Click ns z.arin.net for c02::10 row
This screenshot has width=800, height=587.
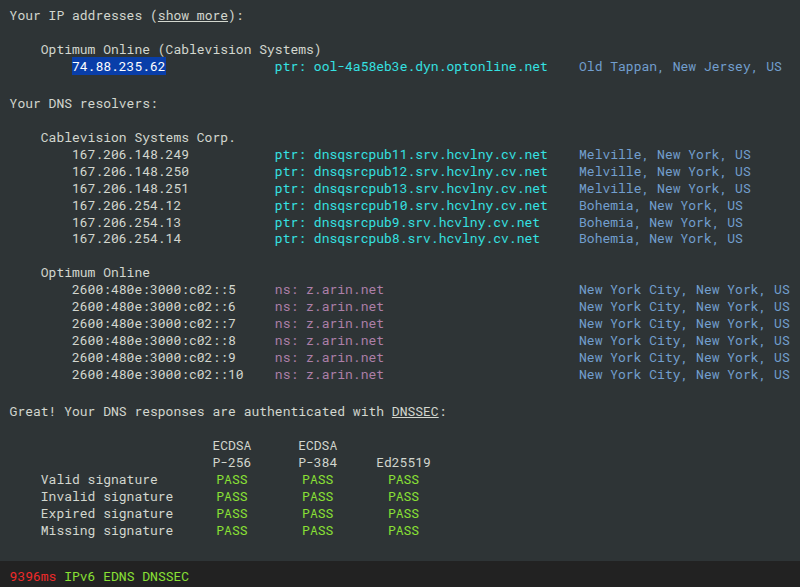[329, 375]
